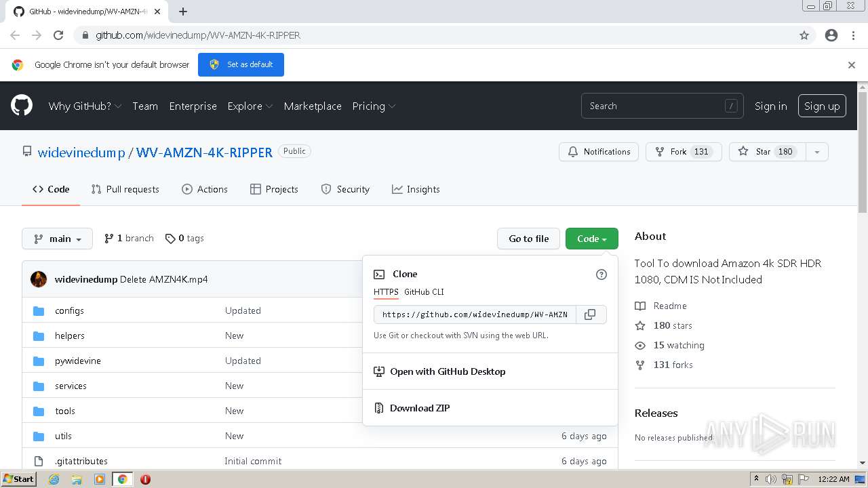Dismiss the default browser infobar
Viewport: 868px width, 488px height.
pos(852,65)
